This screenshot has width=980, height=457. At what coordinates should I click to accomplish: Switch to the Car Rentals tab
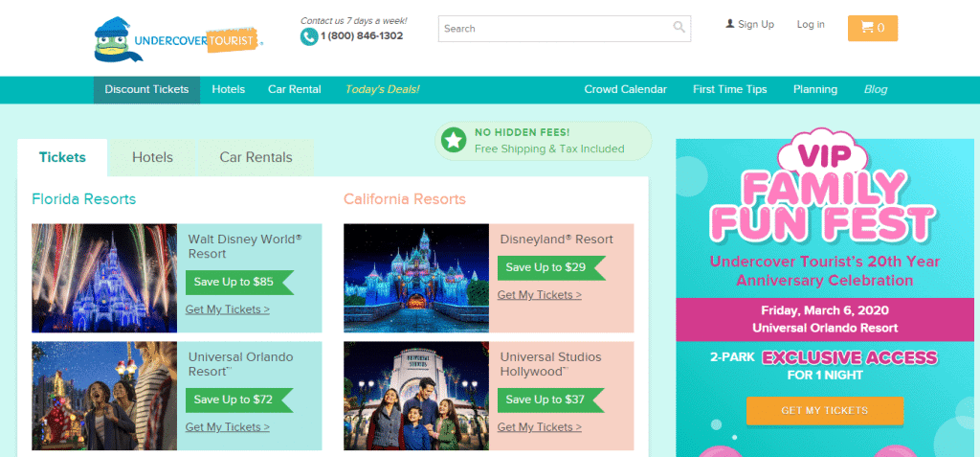coord(256,158)
